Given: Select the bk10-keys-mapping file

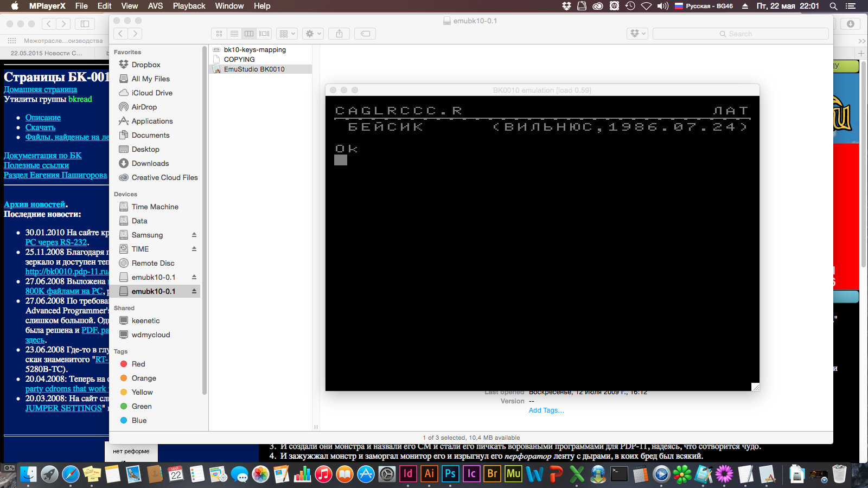Looking at the screenshot, I should tap(255, 49).
